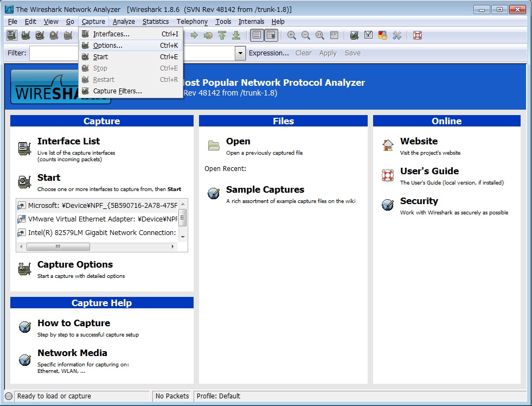
Task: Open the Telephony menu
Action: [x=192, y=21]
